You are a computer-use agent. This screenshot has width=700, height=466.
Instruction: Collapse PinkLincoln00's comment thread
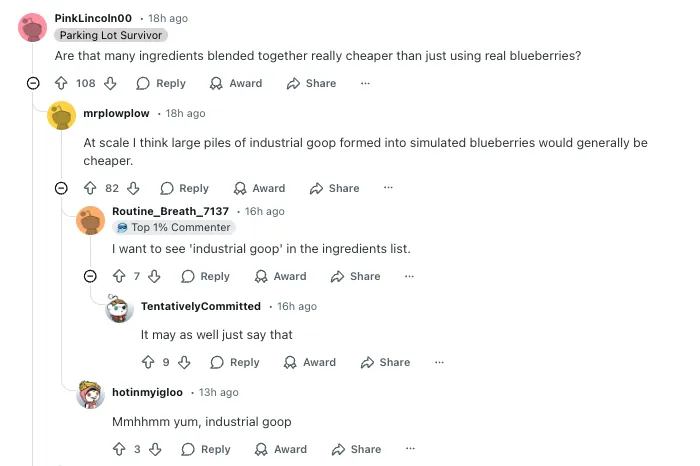[x=33, y=83]
